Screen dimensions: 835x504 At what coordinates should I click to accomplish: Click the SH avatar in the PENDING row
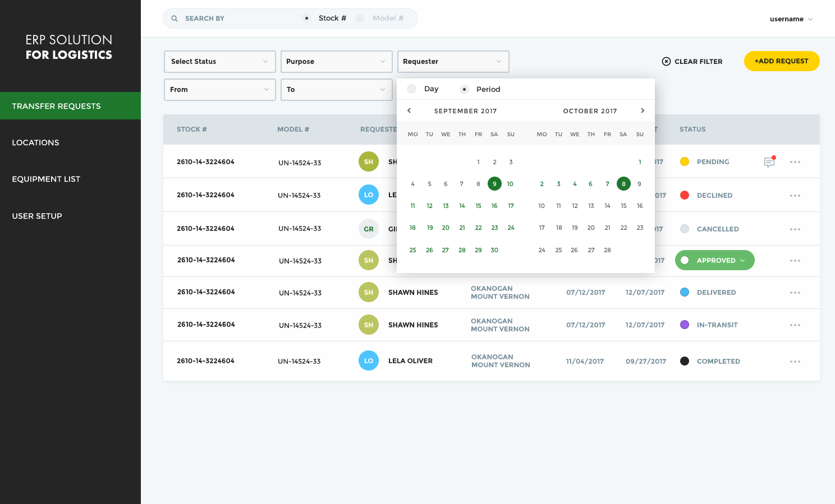tap(369, 162)
